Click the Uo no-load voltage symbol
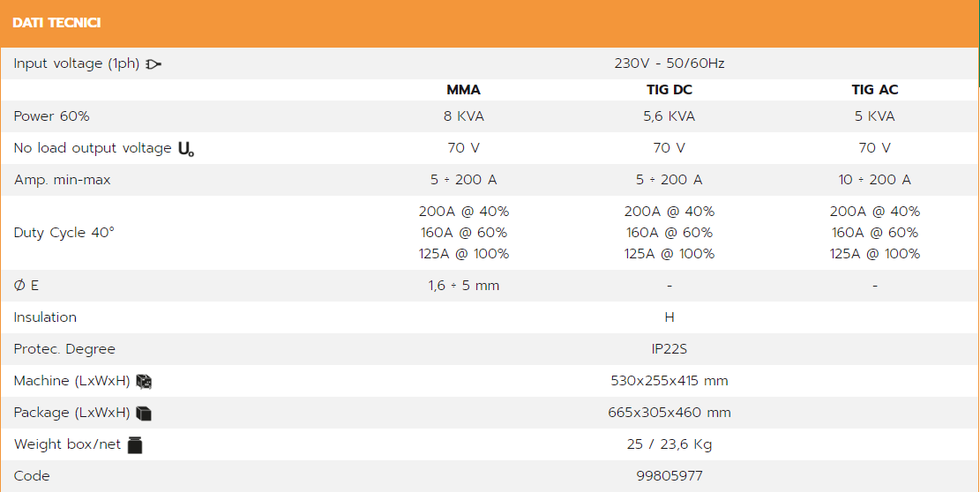The image size is (980, 492). pos(185,149)
